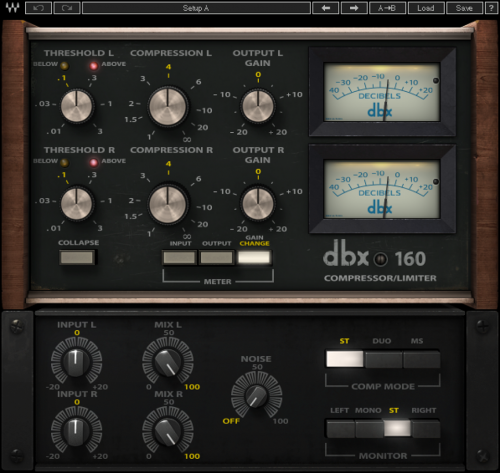
Task: Click the undo arrow icon
Action: [x=38, y=8]
